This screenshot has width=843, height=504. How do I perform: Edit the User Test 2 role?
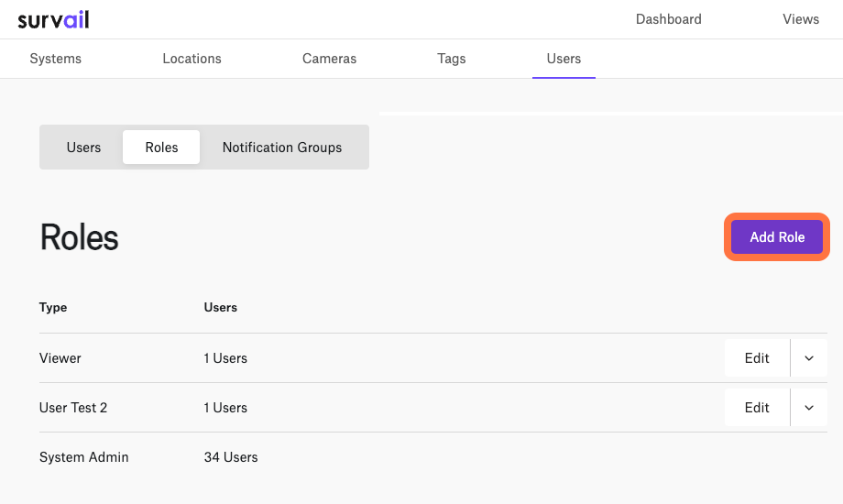(x=757, y=408)
